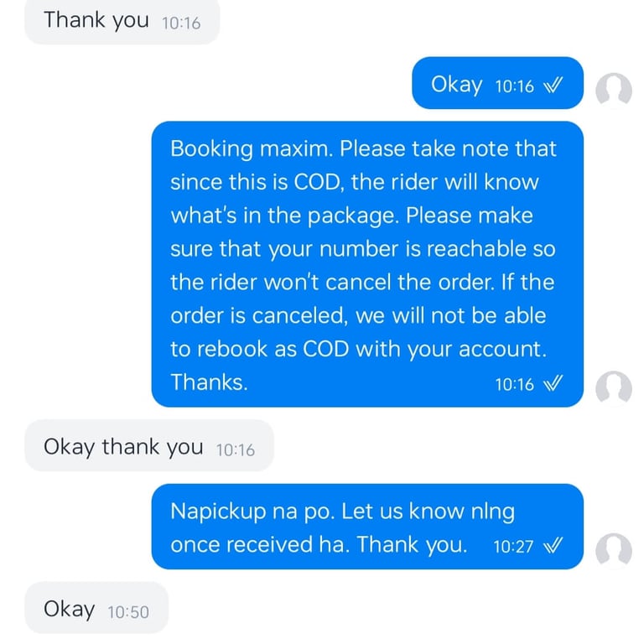The width and height of the screenshot is (644, 644).
Task: Select the last 'Okay' received bubble
Action: point(96,608)
